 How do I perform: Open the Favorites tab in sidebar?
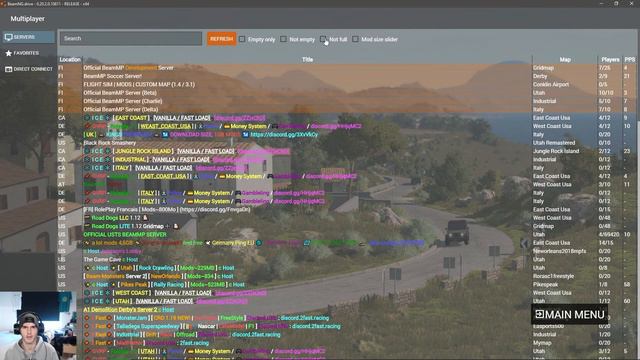28,53
